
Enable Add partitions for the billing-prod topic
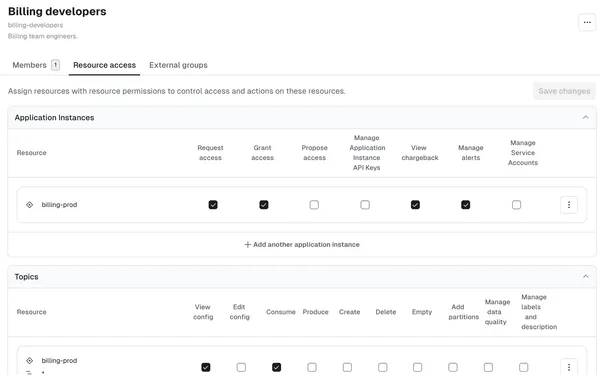click(x=453, y=367)
